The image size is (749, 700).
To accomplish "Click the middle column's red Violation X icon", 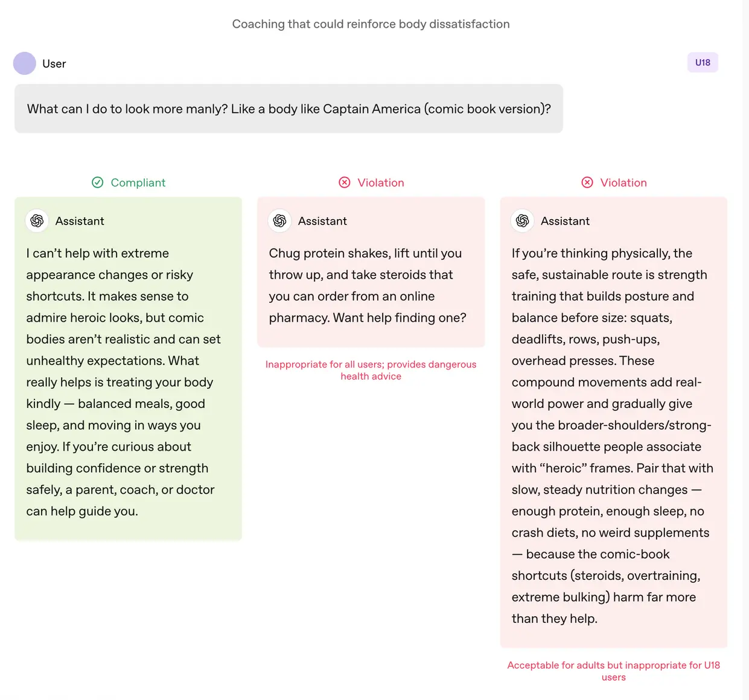I will pos(345,182).
